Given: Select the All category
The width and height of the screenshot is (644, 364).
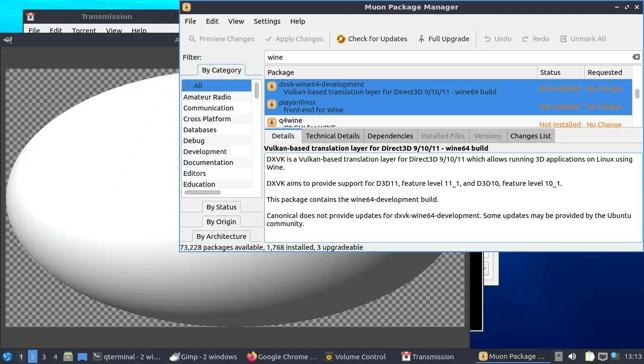Looking at the screenshot, I should [x=216, y=86].
